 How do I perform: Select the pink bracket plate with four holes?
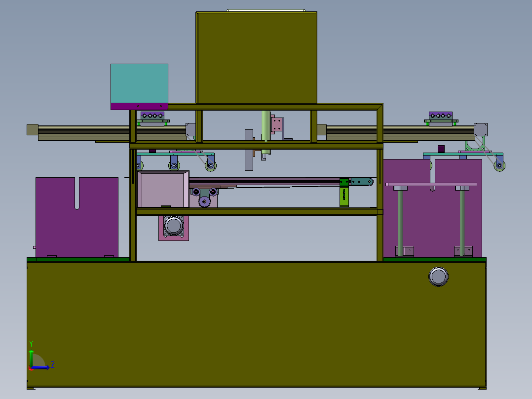pyautogui.click(x=276, y=124)
